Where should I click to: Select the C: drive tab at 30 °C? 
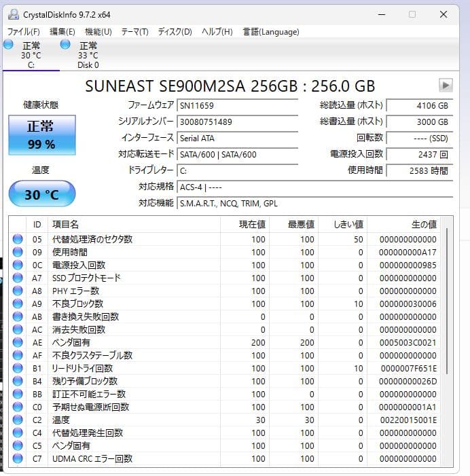click(31, 54)
